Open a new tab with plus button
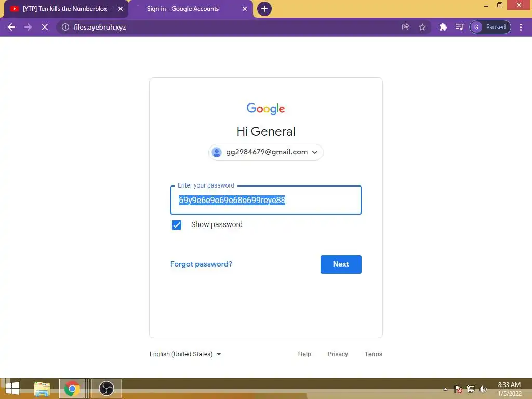Screen dimensions: 532x399 click(264, 9)
